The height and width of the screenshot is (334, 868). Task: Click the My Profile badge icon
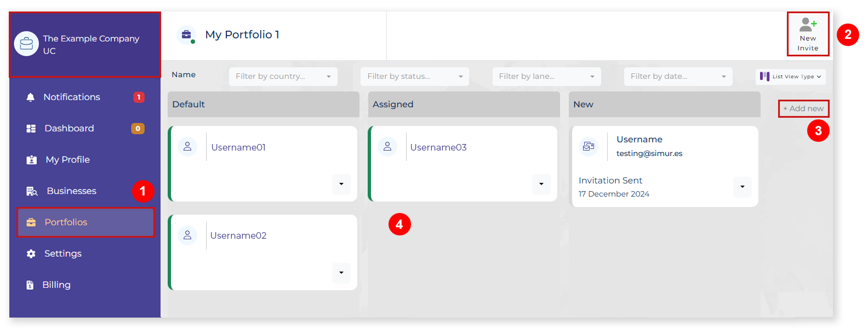pyautogui.click(x=32, y=160)
